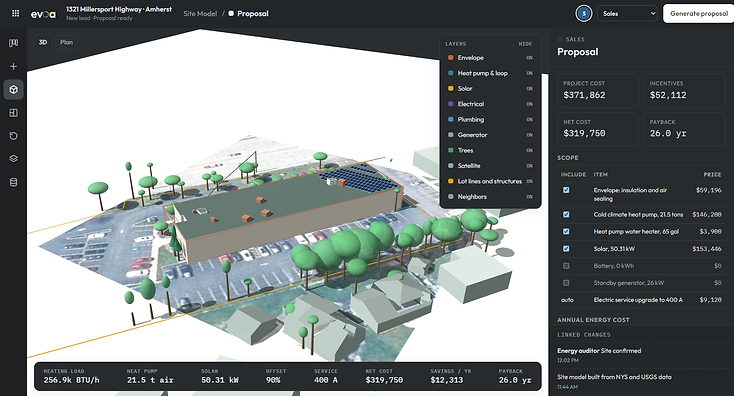Toggle the Satellite layer ON switch
This screenshot has height=396, width=734.
click(529, 166)
